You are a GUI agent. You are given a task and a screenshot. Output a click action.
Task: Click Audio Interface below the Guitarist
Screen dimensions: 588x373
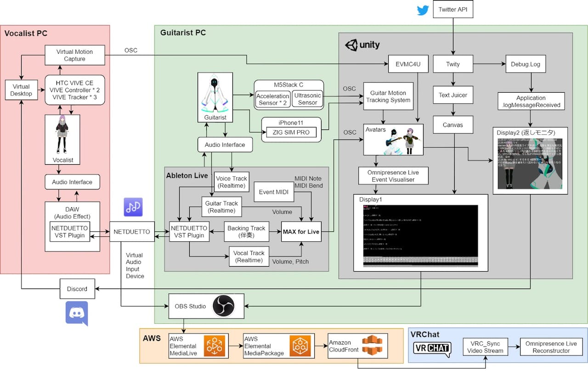[225, 145]
